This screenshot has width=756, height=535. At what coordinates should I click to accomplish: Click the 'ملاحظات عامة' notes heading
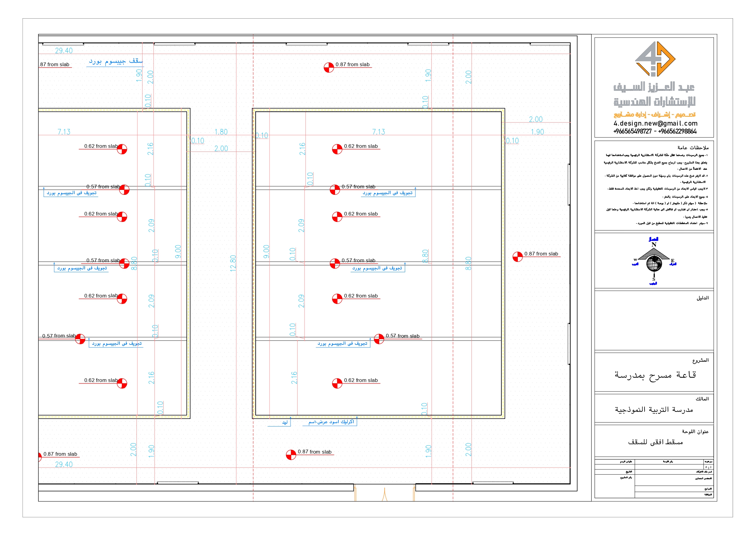(693, 147)
